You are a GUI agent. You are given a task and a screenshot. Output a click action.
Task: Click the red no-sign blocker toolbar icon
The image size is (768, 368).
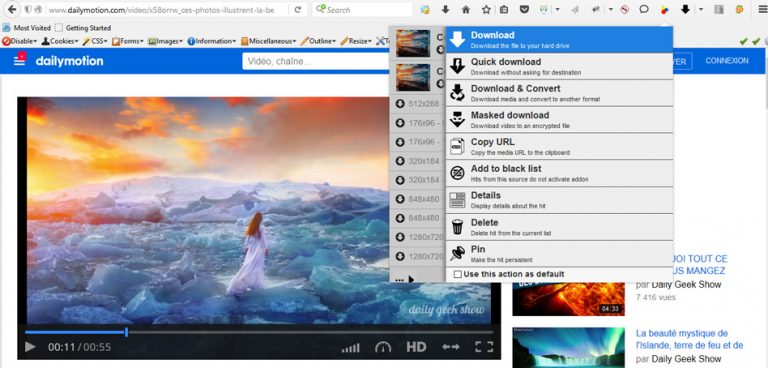(x=624, y=9)
